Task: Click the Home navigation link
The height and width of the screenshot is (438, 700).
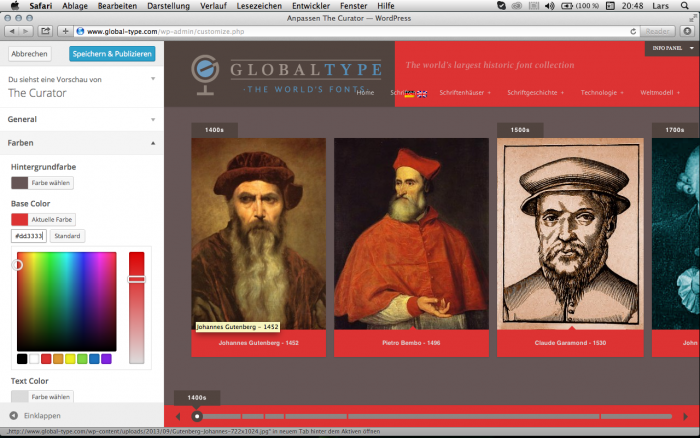Action: (365, 92)
